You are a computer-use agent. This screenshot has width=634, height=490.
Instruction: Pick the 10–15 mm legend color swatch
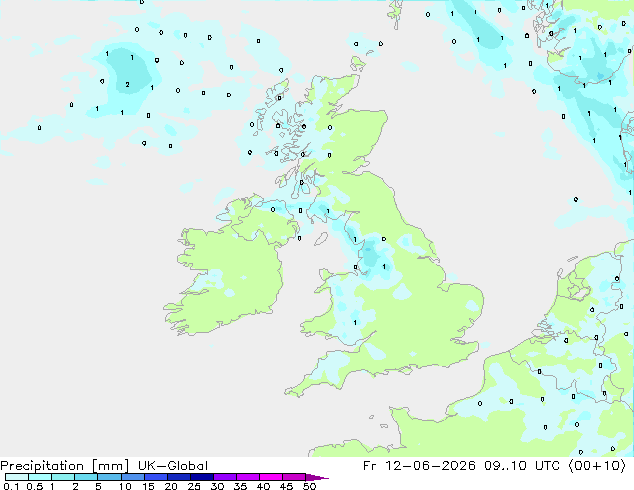pyautogui.click(x=133, y=477)
